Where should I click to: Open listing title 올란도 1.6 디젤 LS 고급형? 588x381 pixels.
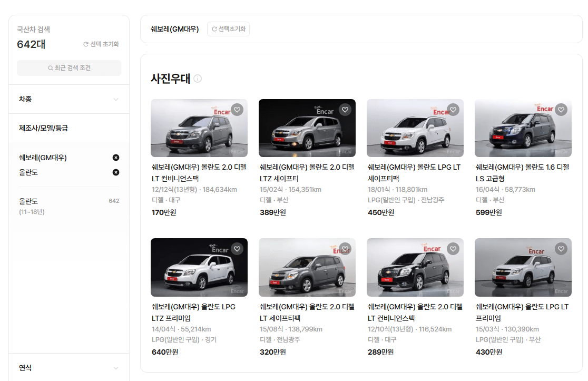click(523, 173)
